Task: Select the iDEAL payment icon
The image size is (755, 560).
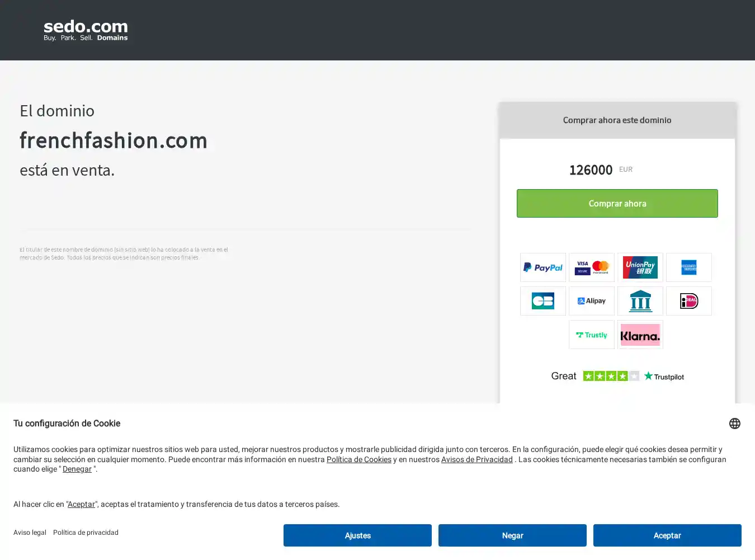Action: coord(689,301)
